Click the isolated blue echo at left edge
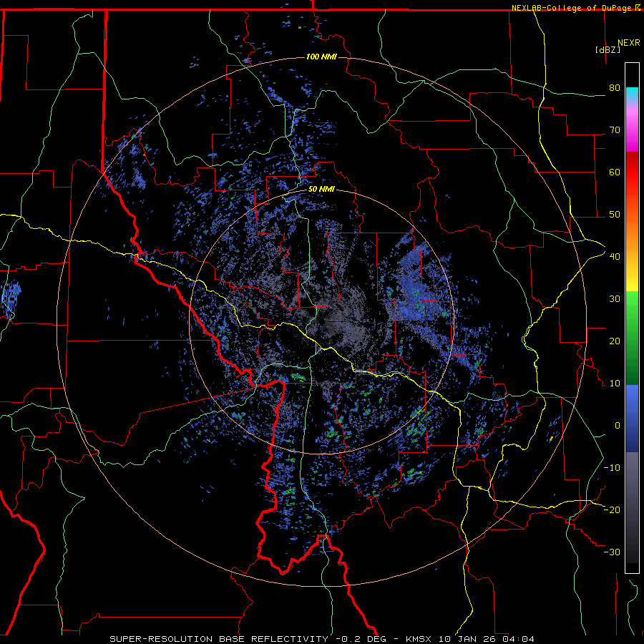The image size is (644, 644). click(x=11, y=298)
